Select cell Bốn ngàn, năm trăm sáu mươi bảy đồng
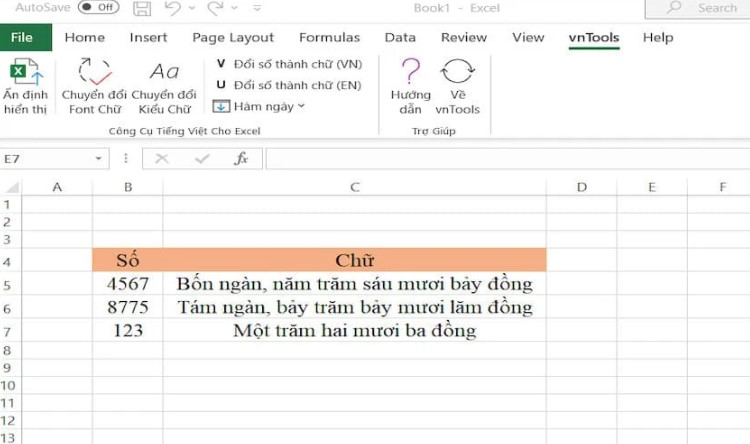The height and width of the screenshot is (444, 750). click(354, 284)
